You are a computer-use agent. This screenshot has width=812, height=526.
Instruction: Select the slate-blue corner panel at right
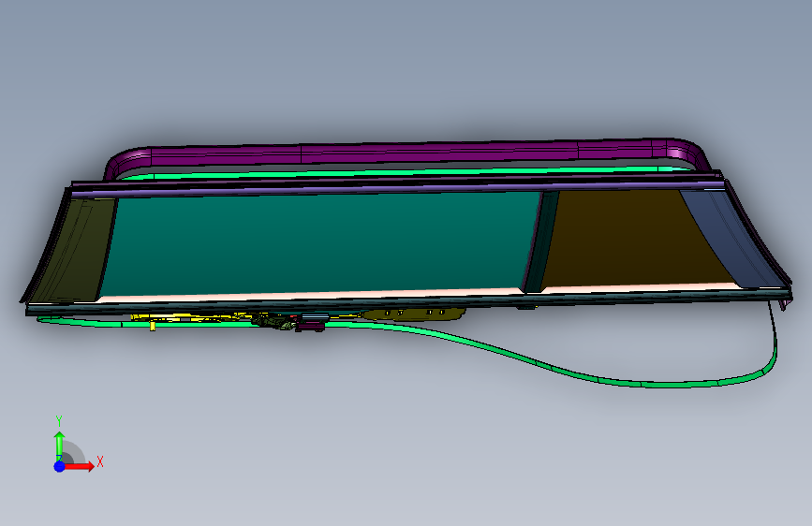click(x=732, y=238)
